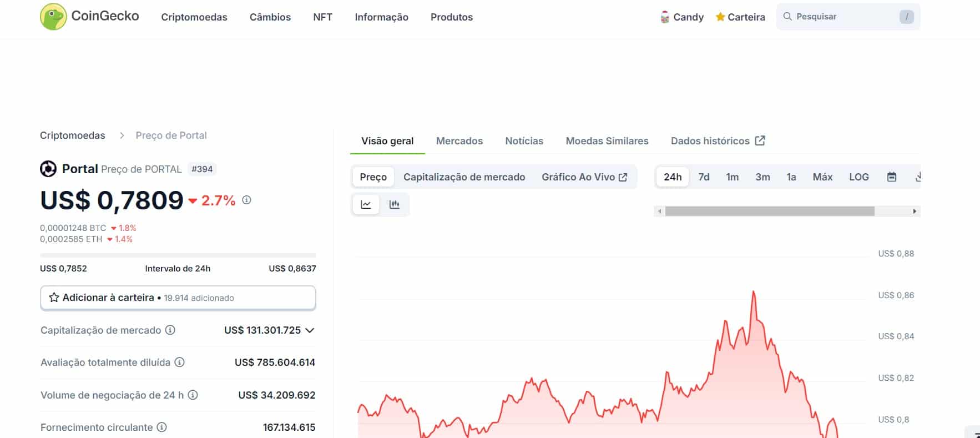Go to the Criptomoedas breadcrumb link
The height and width of the screenshot is (438, 980).
72,135
